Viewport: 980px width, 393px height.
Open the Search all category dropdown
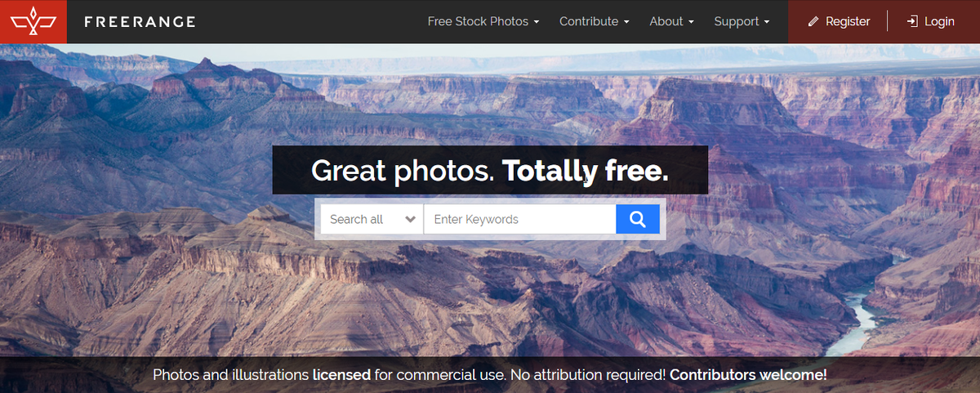pos(372,219)
